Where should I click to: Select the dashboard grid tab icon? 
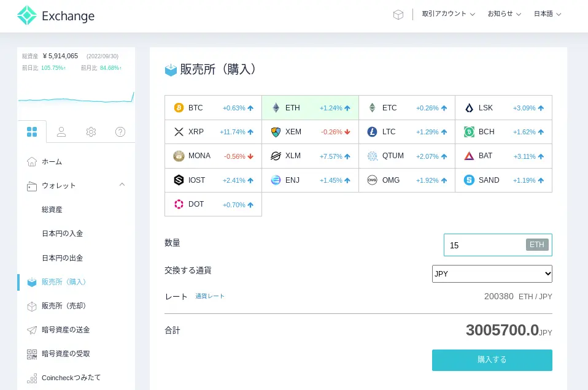[x=32, y=132]
